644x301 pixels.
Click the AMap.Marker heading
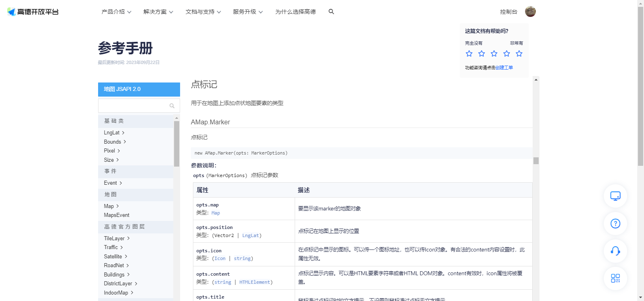point(210,122)
